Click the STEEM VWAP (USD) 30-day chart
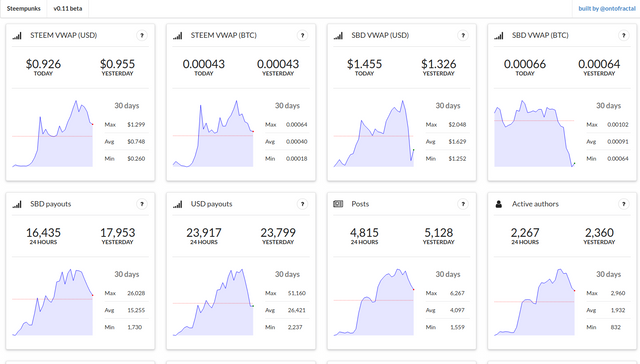The image size is (640, 364). (x=53, y=133)
